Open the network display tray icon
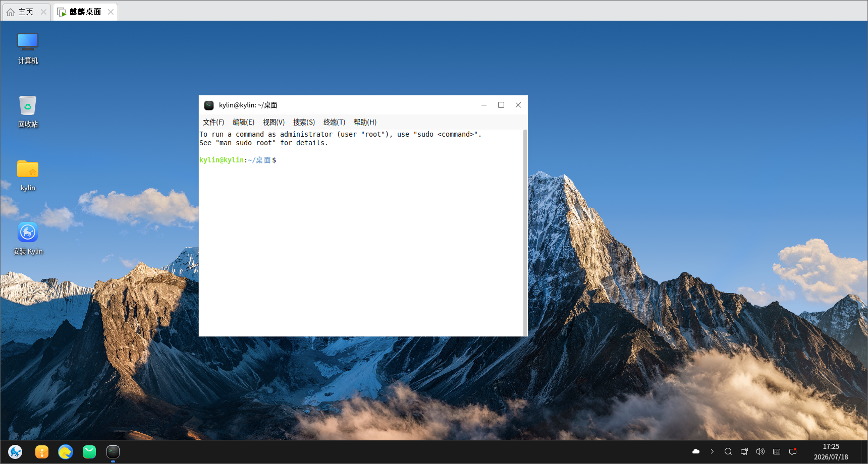 pos(744,451)
